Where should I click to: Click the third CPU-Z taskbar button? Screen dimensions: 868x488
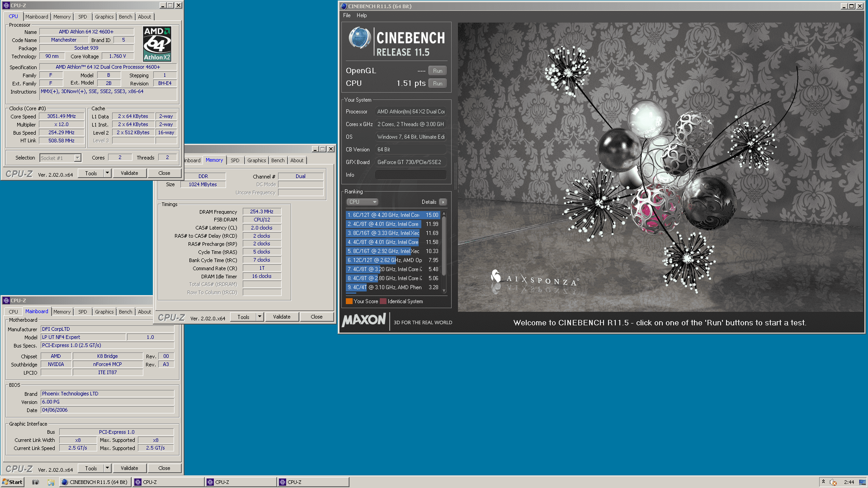(313, 482)
